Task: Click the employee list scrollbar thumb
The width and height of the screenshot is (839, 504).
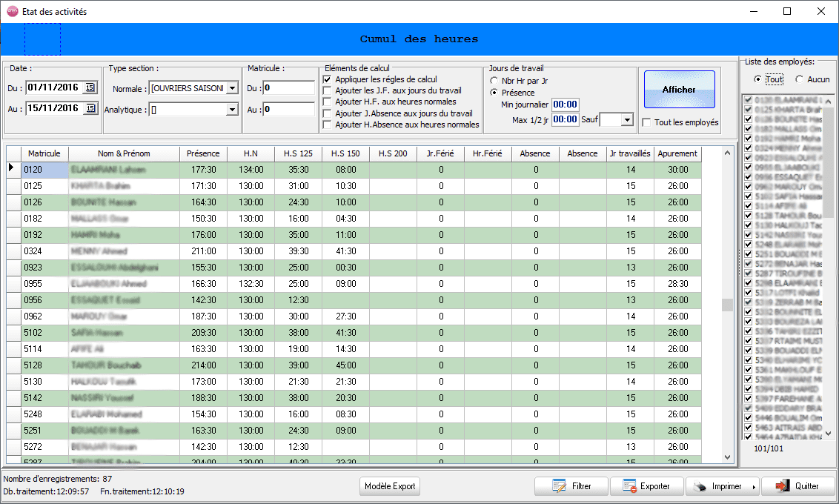Action: coord(829,162)
